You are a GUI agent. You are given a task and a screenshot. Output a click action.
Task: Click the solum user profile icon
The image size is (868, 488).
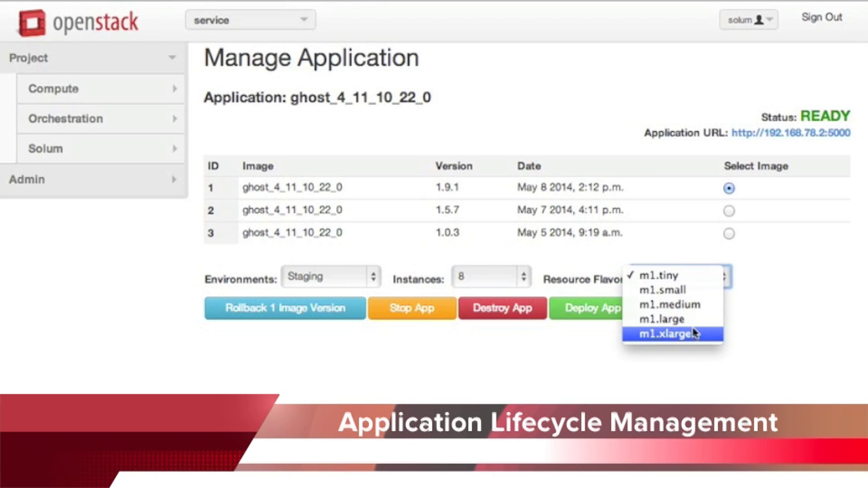759,20
